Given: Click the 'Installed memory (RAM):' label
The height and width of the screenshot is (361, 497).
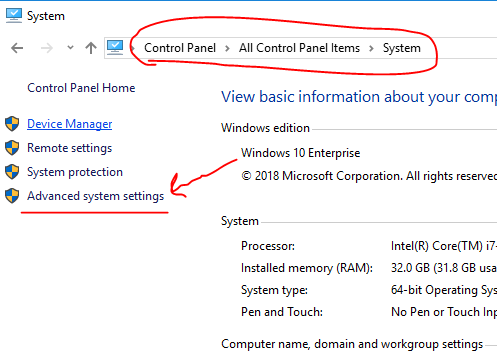Looking at the screenshot, I should pyautogui.click(x=307, y=268).
